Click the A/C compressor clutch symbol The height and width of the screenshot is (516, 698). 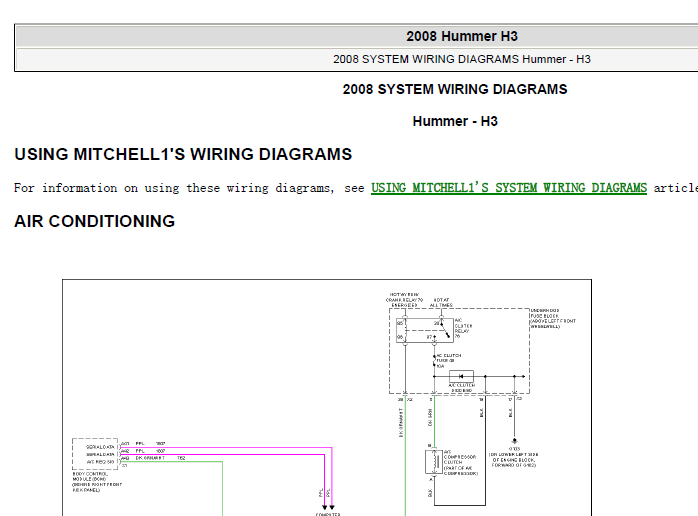coord(434,462)
